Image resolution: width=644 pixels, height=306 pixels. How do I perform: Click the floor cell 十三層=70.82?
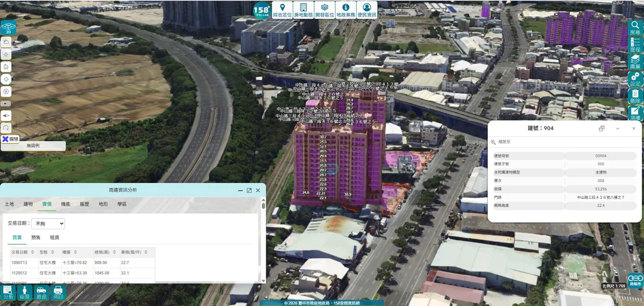[x=77, y=263]
